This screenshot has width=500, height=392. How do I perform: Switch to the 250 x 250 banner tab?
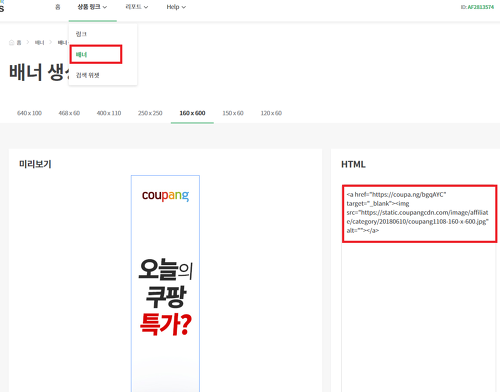[150, 113]
